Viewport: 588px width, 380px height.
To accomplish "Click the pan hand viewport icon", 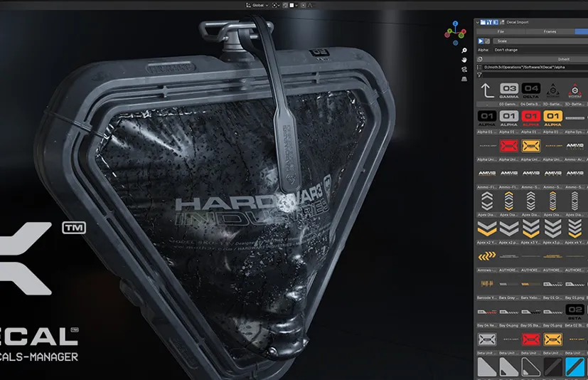I will [x=464, y=60].
